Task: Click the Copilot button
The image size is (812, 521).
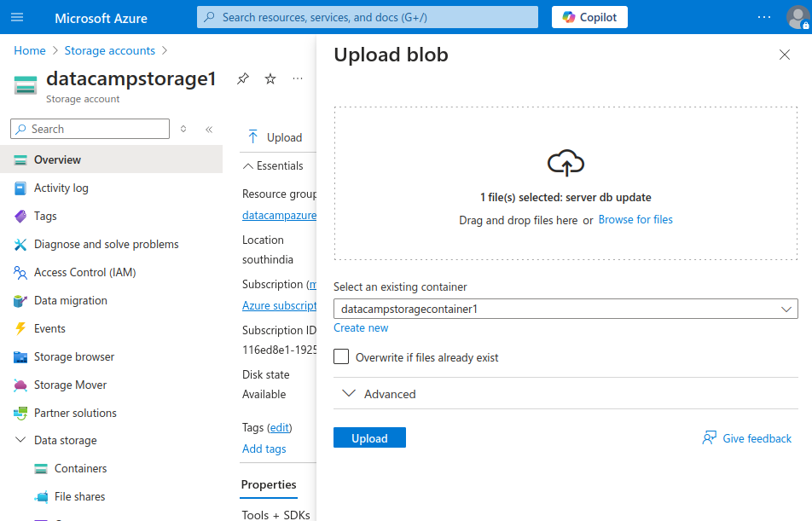Action: click(589, 17)
